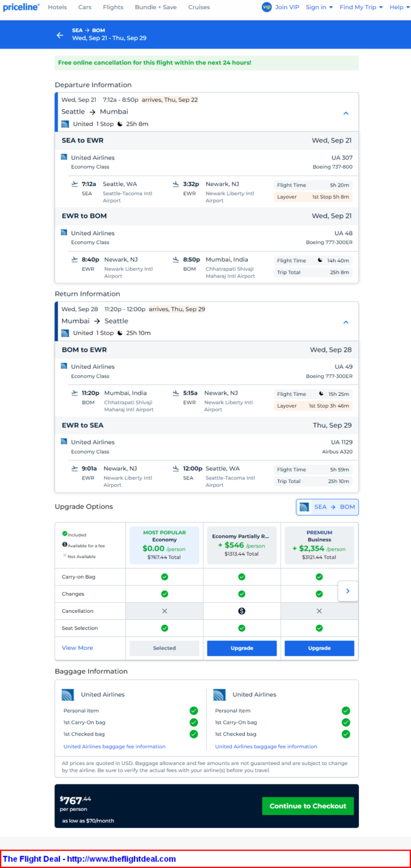Click the Selected button under Economy
Screen dimensions: 411x868
point(164,648)
